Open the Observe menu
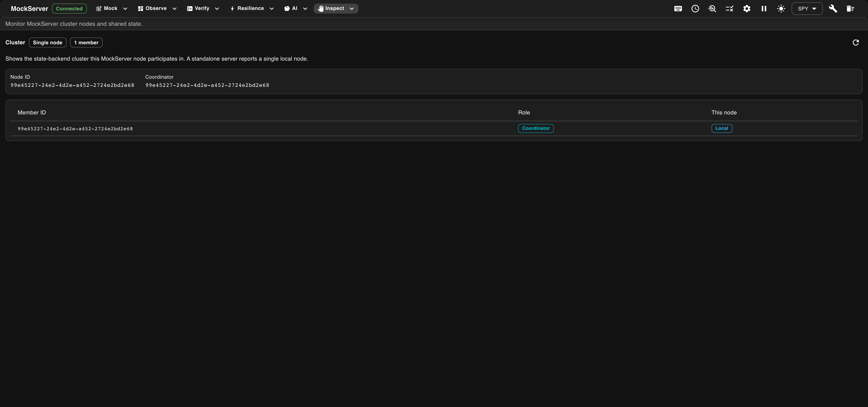Image resolution: width=868 pixels, height=407 pixels. point(157,8)
